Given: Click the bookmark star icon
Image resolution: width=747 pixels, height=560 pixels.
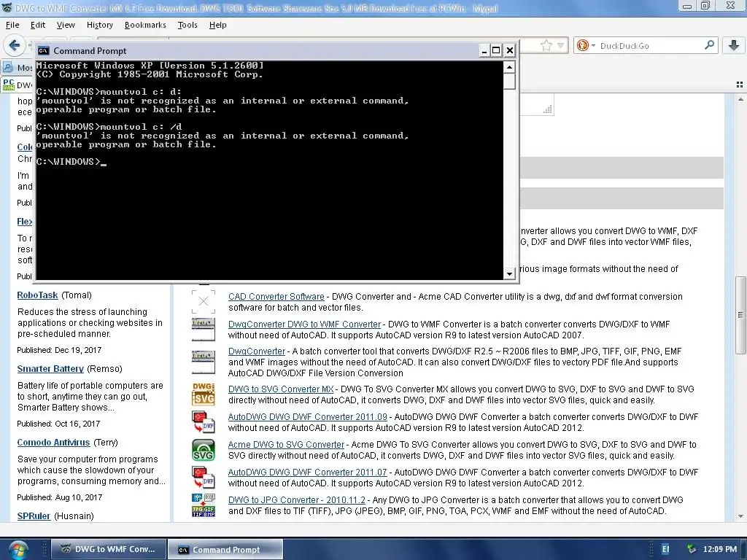Looking at the screenshot, I should 546,46.
